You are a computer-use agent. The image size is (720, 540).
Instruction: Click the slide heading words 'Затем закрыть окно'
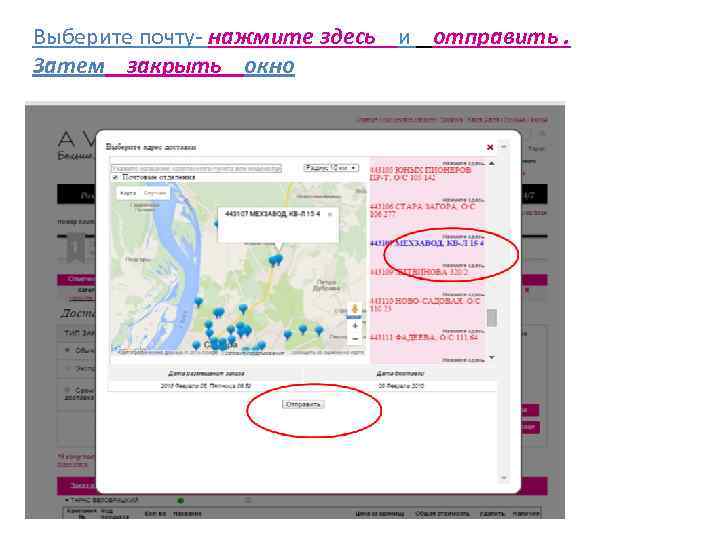coord(163,66)
